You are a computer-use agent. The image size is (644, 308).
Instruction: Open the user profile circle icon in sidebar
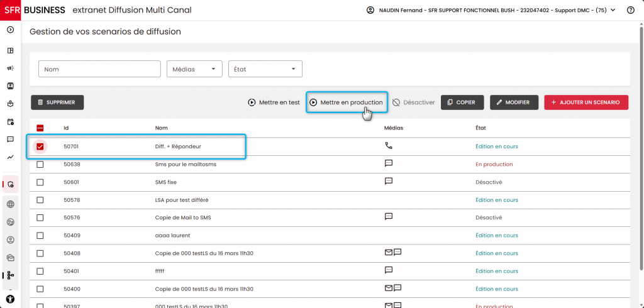(11, 240)
